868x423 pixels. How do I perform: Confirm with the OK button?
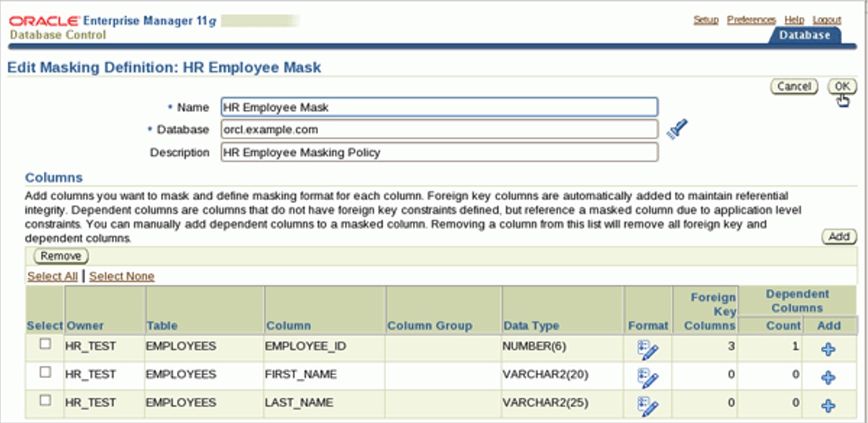click(x=842, y=86)
